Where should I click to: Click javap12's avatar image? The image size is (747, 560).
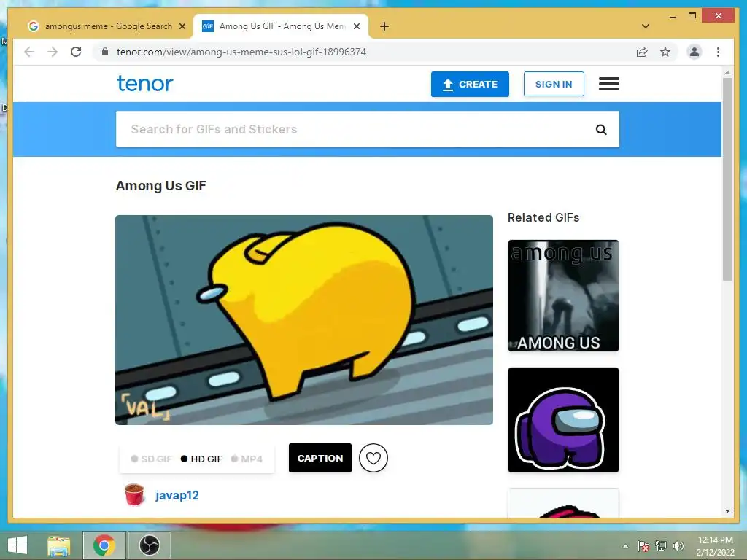point(134,495)
